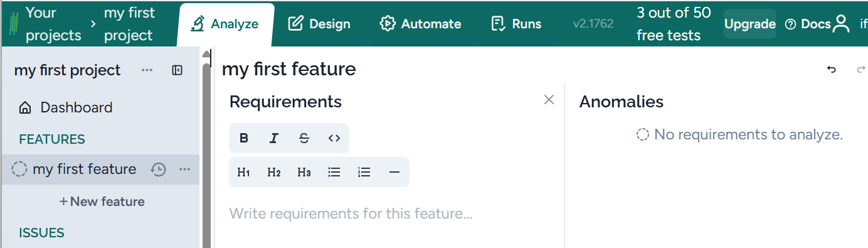Switch to the Automate tab
Viewport: 868px width, 248px height.
coord(420,24)
